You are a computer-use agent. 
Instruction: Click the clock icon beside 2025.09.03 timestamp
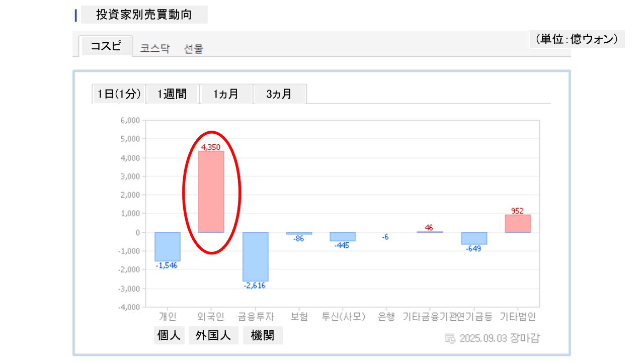[450, 338]
